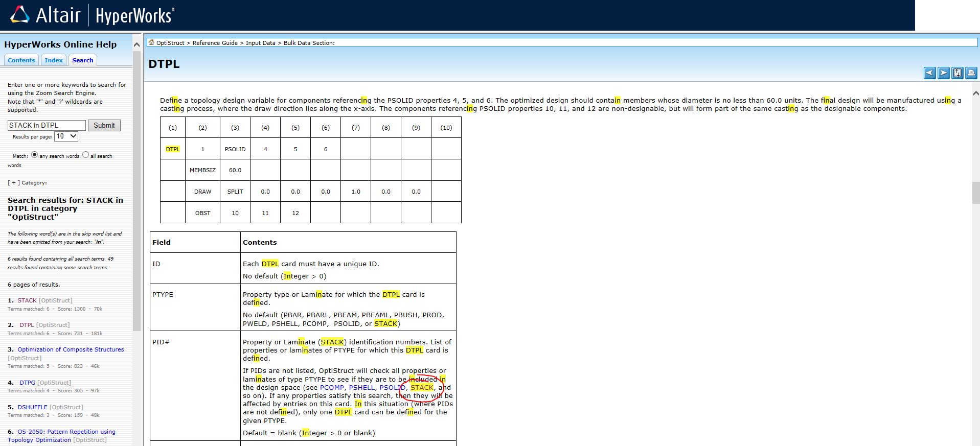Go to the next help topic arrow
Viewport: 980px width, 446px height.
pos(943,73)
